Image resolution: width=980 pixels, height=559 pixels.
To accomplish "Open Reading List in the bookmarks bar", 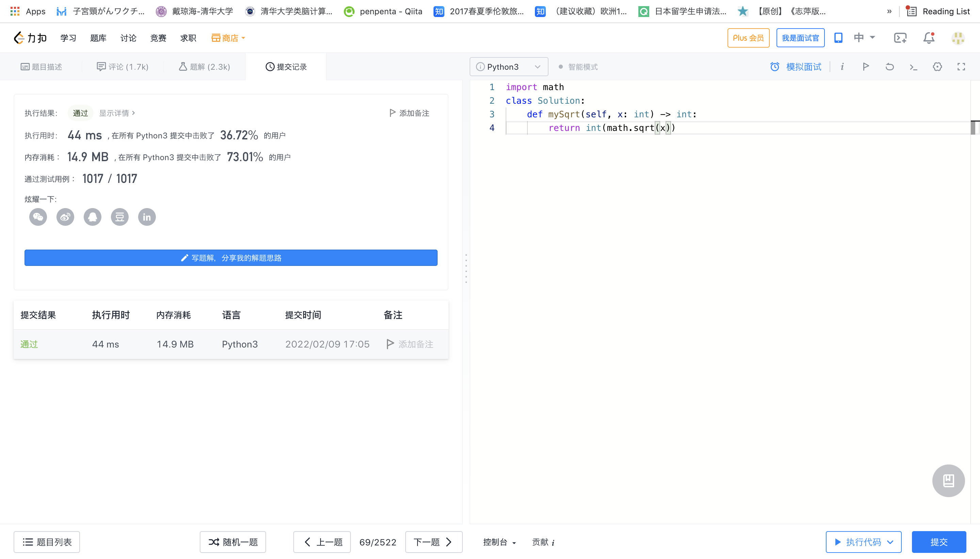I will pyautogui.click(x=938, y=11).
